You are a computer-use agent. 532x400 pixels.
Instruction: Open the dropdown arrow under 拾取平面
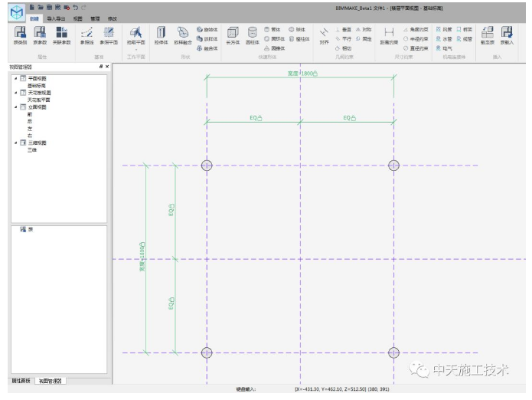point(136,49)
